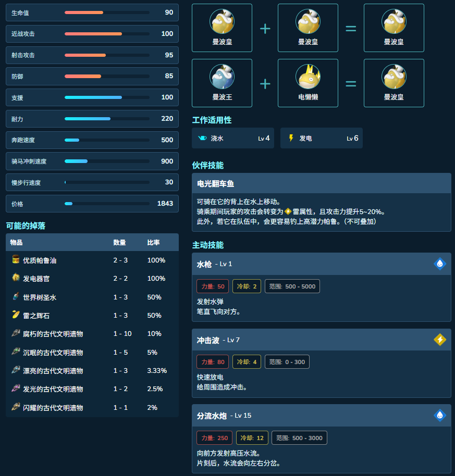Open second 曼波皇 parent card in top row
Viewport: 455px width, 476px height.
pos(308,28)
